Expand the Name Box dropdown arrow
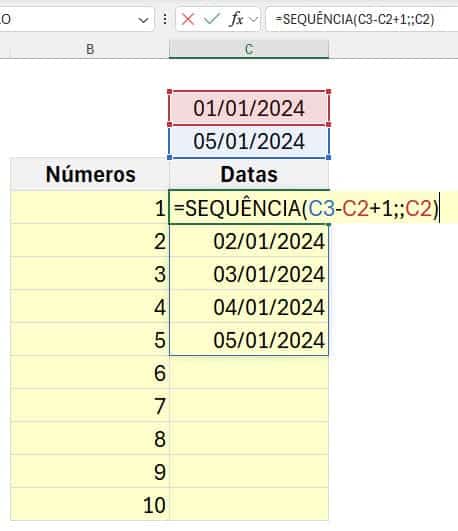 tap(143, 20)
